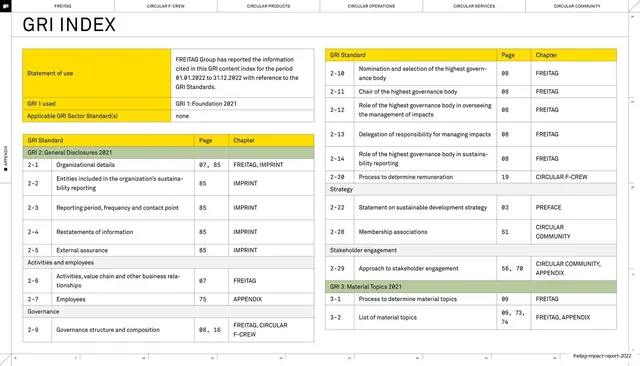This screenshot has width=640, height=366.
Task: Click 'Governance structure and composition' text
Action: 108,330
